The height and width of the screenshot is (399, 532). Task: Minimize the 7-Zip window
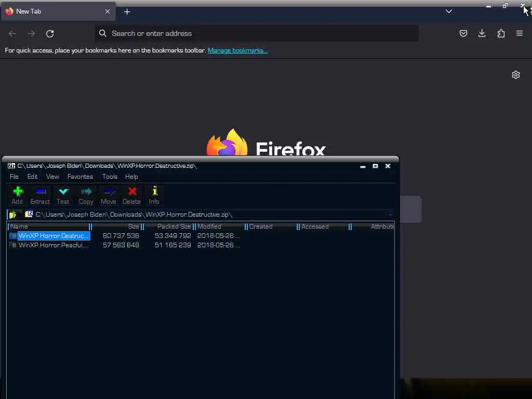point(363,166)
